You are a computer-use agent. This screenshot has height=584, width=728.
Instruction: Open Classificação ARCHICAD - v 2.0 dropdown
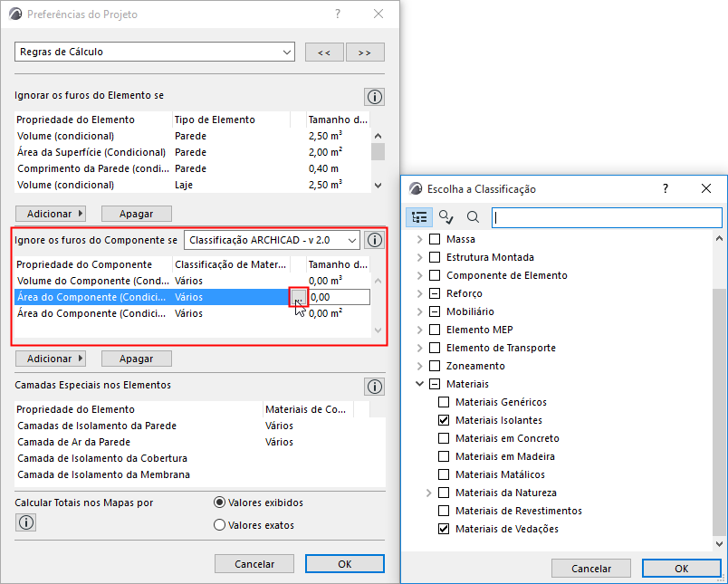point(272,240)
